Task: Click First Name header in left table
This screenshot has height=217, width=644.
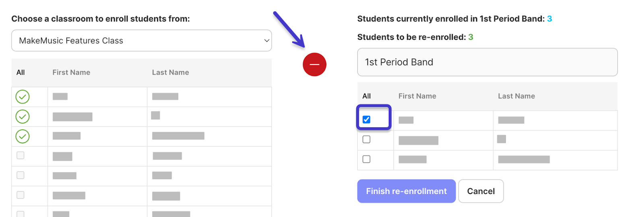Action: pos(71,72)
